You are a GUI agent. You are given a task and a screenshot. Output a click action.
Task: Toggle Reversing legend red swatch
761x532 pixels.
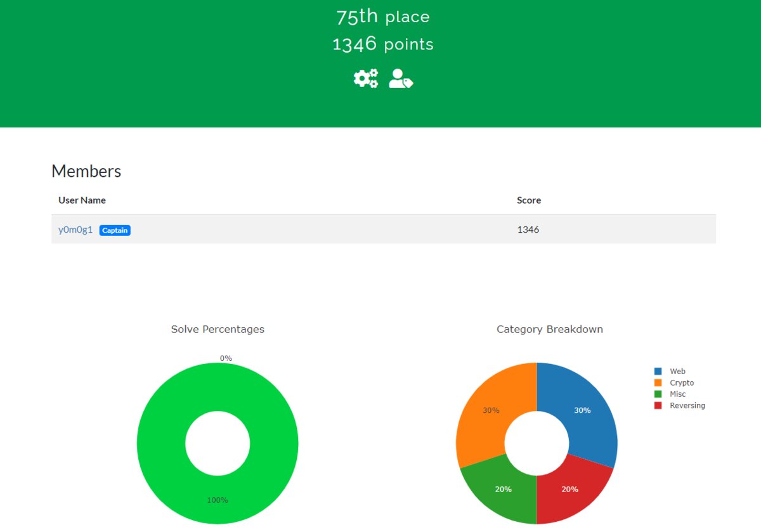click(658, 406)
